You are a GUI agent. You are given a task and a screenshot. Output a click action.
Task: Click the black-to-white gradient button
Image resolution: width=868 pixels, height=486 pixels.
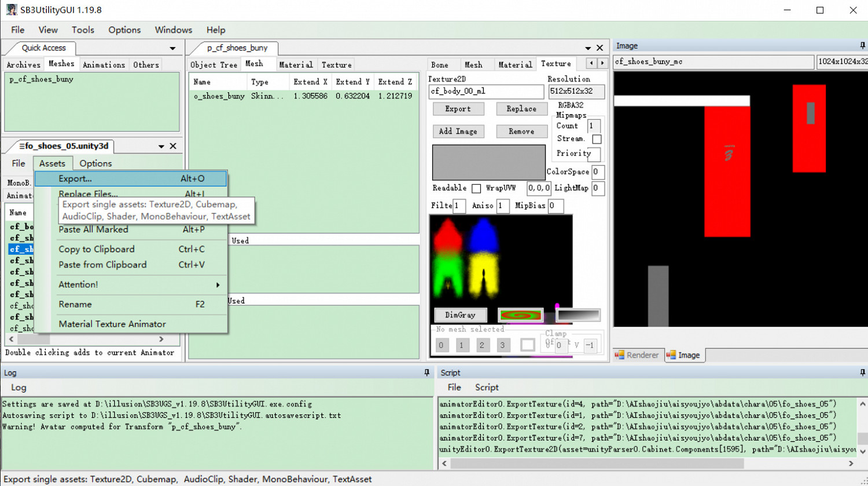578,315
